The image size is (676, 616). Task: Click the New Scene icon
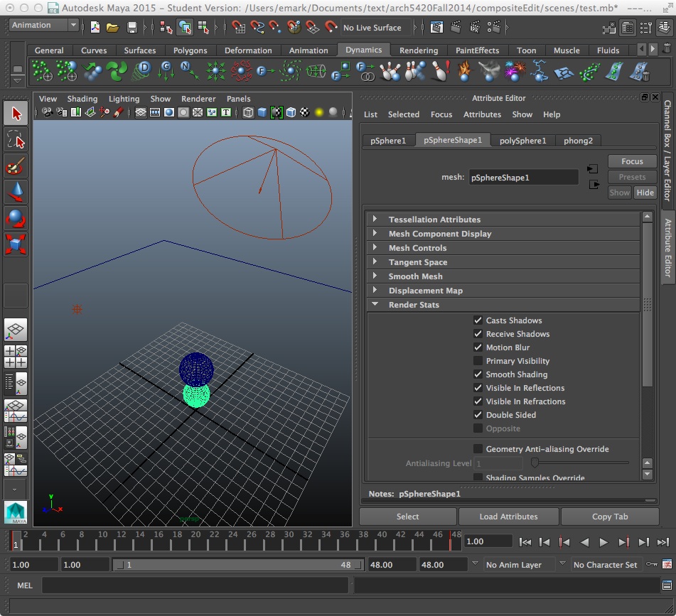point(95,28)
